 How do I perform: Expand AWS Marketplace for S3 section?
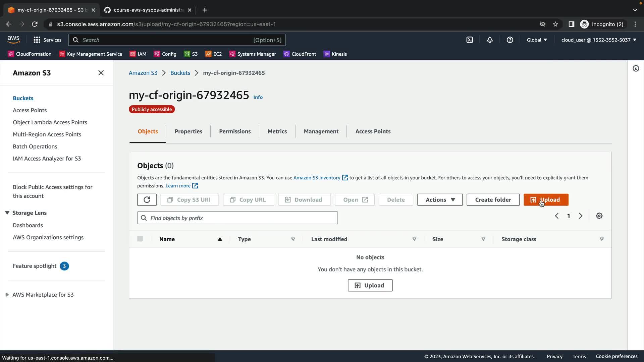(7, 295)
